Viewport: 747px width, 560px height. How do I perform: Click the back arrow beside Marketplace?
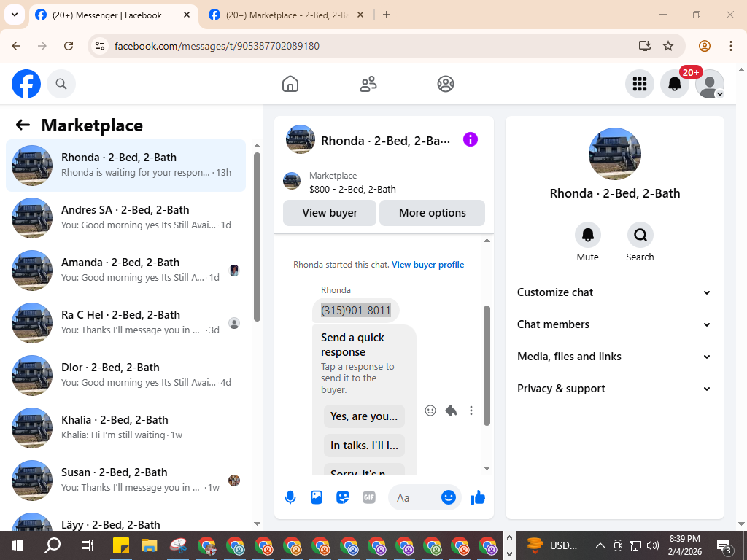pos(23,125)
